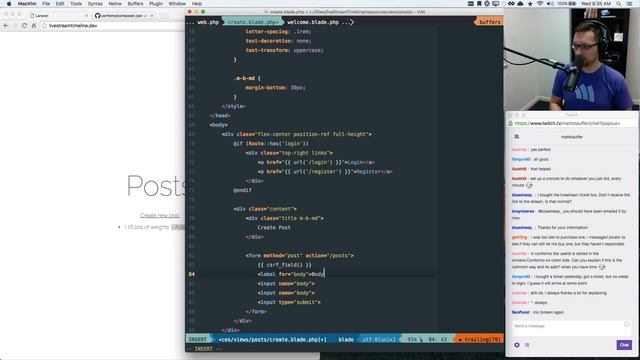Click the Register link code line
Viewport: 640px width, 360px height.
tap(325, 171)
